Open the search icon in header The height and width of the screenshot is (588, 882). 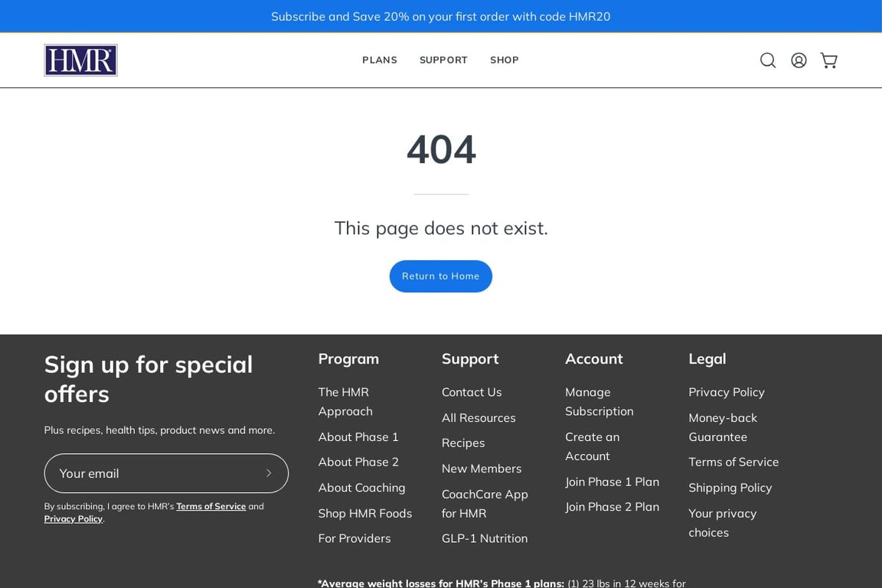click(x=768, y=60)
